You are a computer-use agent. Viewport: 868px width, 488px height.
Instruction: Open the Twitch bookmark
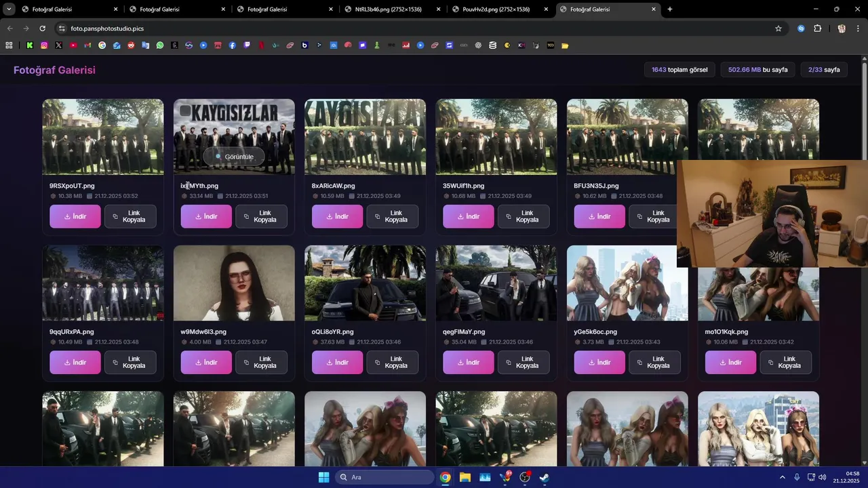coord(247,45)
